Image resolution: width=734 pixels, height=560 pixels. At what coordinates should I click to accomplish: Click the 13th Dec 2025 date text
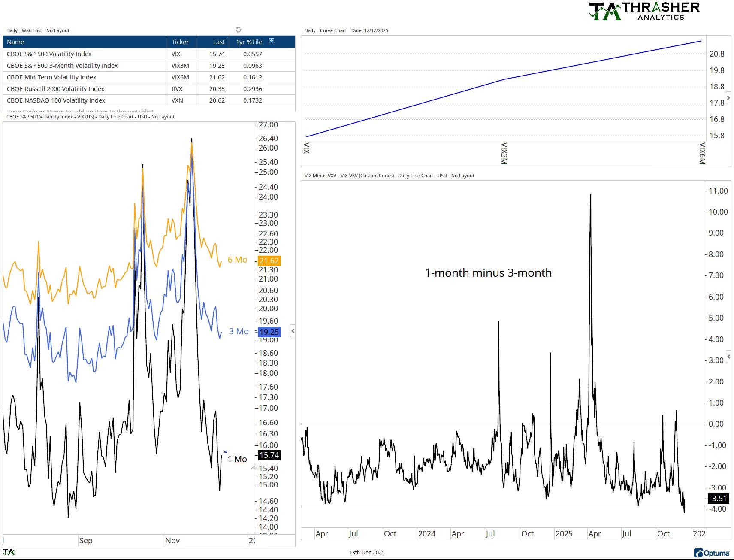367,553
